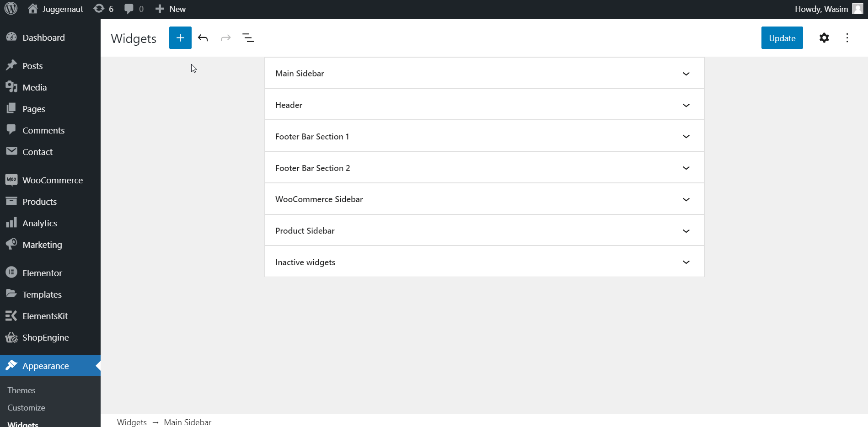Click the Media icon in sidebar

point(11,87)
